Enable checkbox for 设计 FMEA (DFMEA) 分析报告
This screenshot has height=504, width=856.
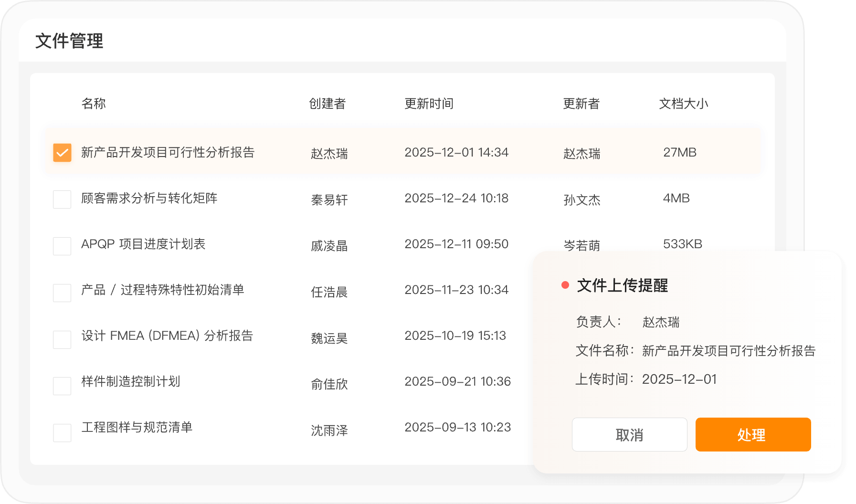62,339
